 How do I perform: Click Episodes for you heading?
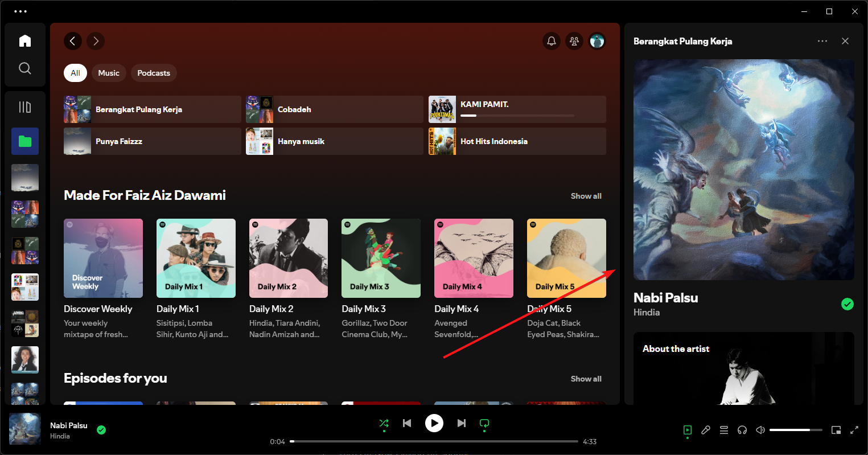click(x=116, y=378)
